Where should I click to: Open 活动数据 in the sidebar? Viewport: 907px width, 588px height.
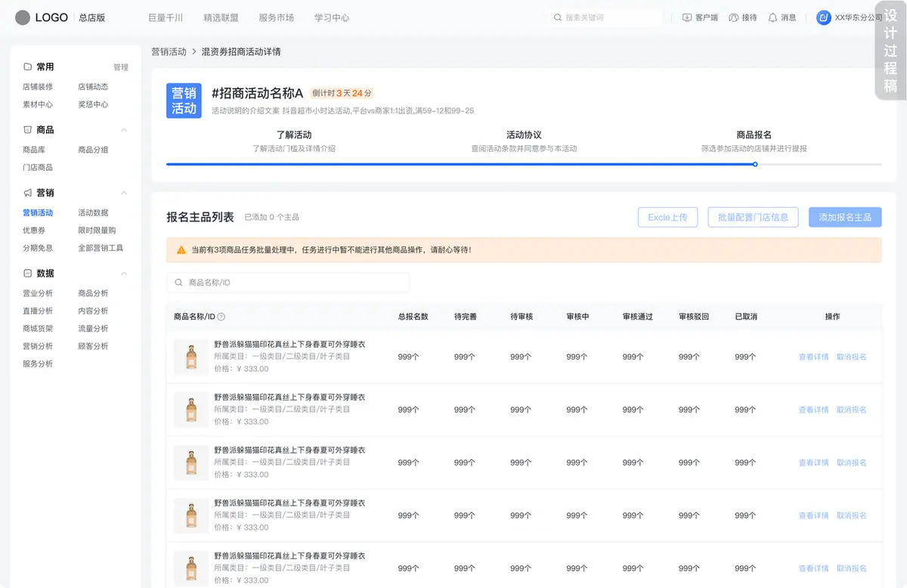(x=93, y=212)
